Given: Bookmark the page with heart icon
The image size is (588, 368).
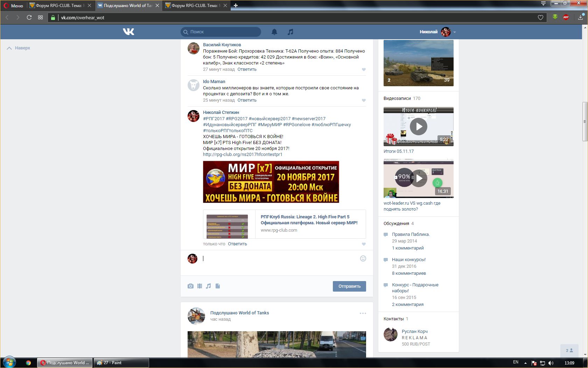Looking at the screenshot, I should point(540,18).
